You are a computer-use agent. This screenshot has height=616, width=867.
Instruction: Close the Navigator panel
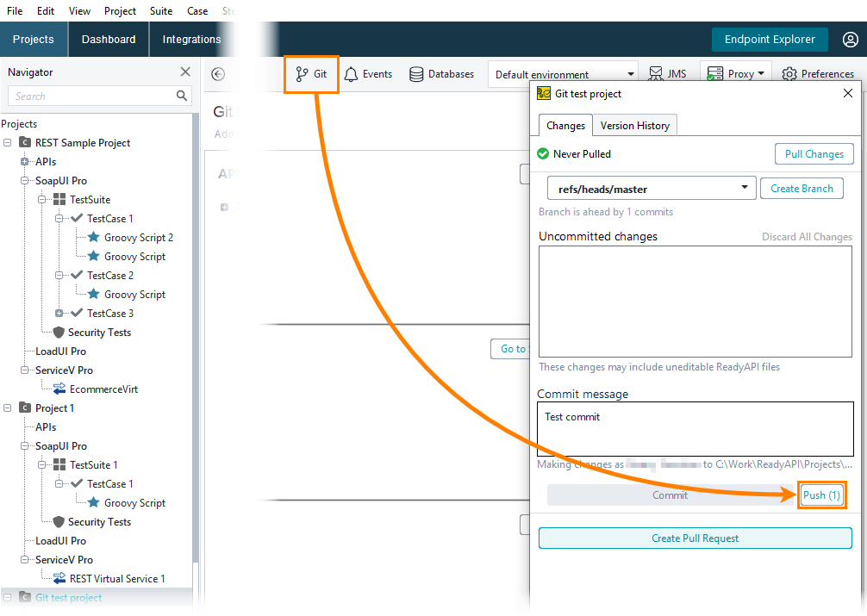coord(185,72)
